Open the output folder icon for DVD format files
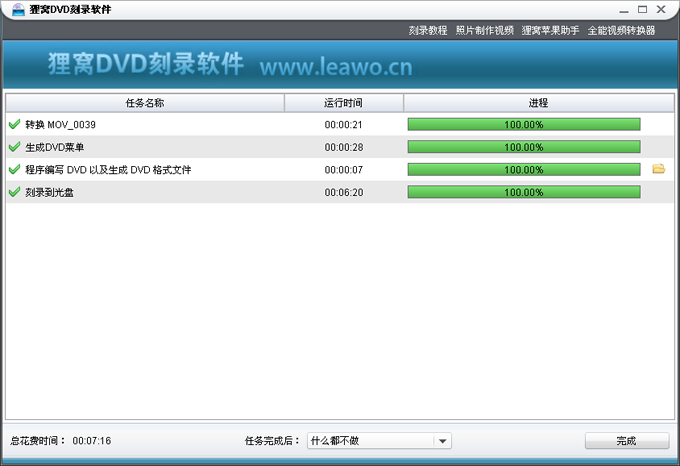680x466 pixels. coord(658,169)
